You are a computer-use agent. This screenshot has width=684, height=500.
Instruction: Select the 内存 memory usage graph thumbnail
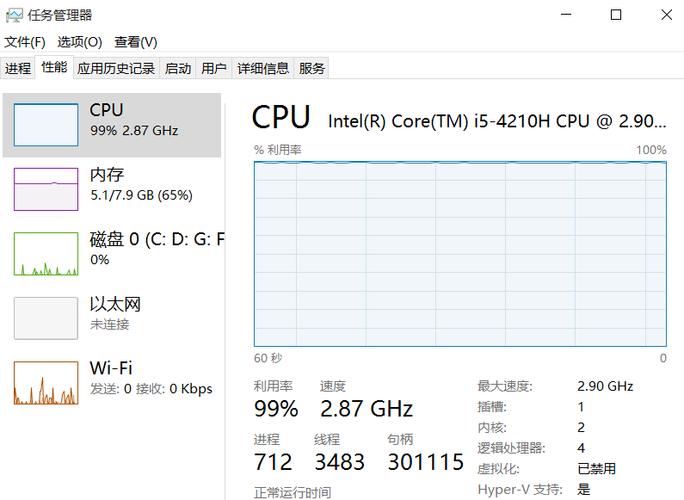point(46,189)
